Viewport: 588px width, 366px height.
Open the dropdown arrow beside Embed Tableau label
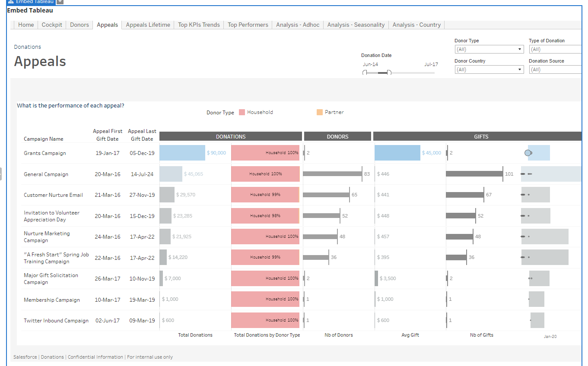[x=60, y=2]
